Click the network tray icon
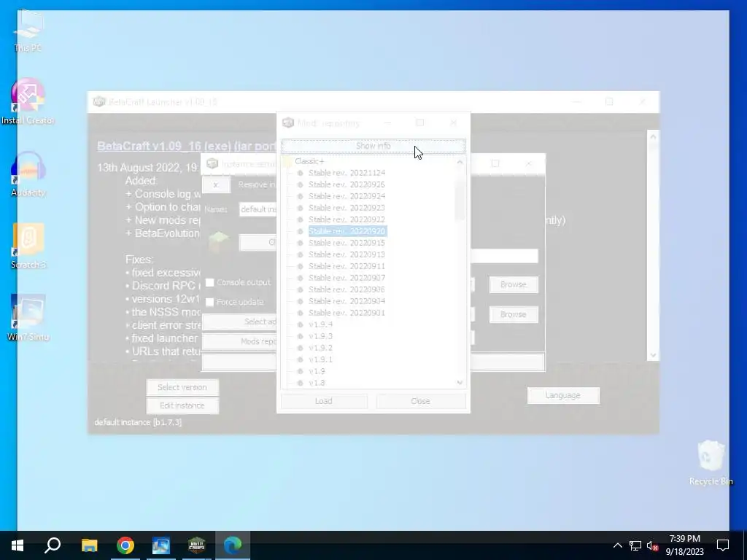 coord(635,545)
